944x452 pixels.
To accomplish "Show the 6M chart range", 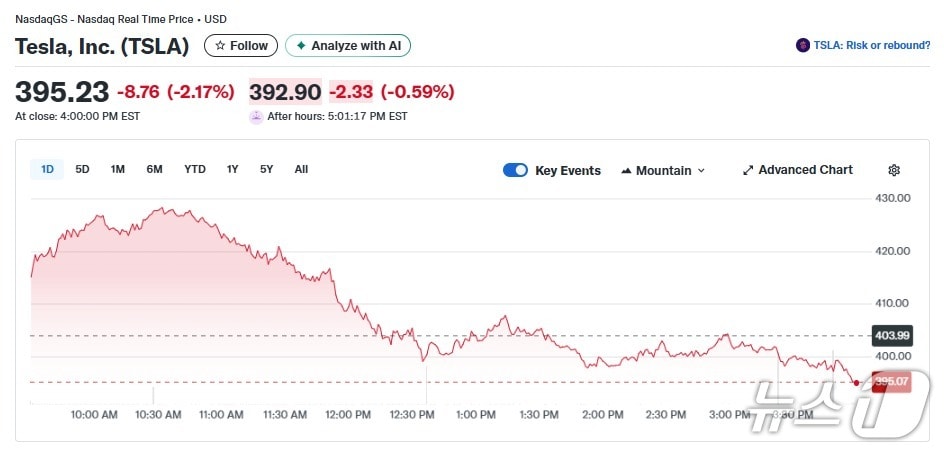I will tap(154, 169).
